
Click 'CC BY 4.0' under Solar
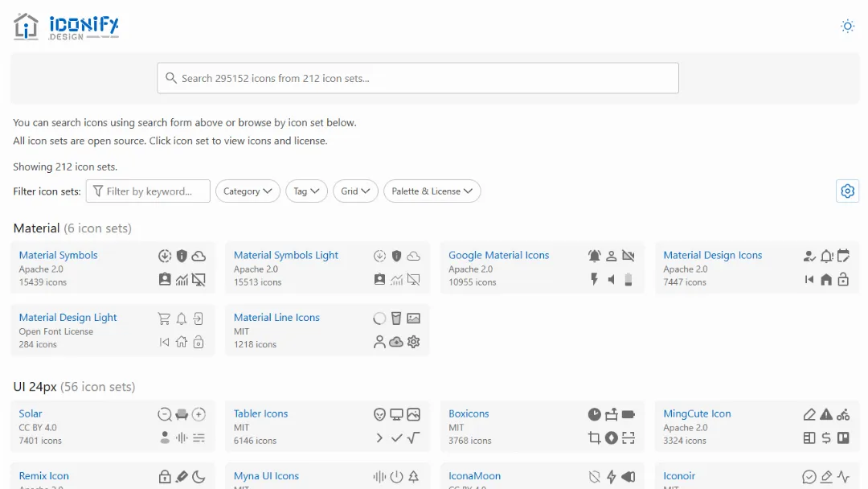point(38,428)
